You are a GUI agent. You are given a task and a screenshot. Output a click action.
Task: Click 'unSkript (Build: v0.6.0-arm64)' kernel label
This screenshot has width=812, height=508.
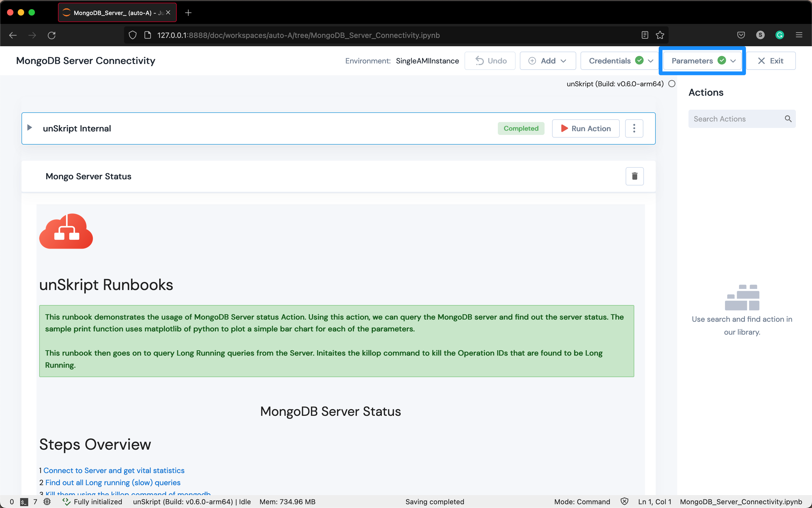(x=615, y=84)
